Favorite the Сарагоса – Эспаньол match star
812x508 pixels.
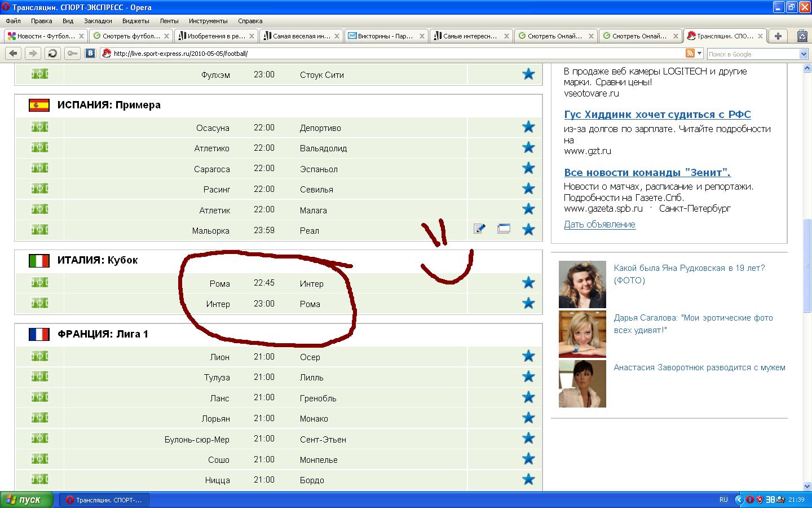(x=528, y=168)
